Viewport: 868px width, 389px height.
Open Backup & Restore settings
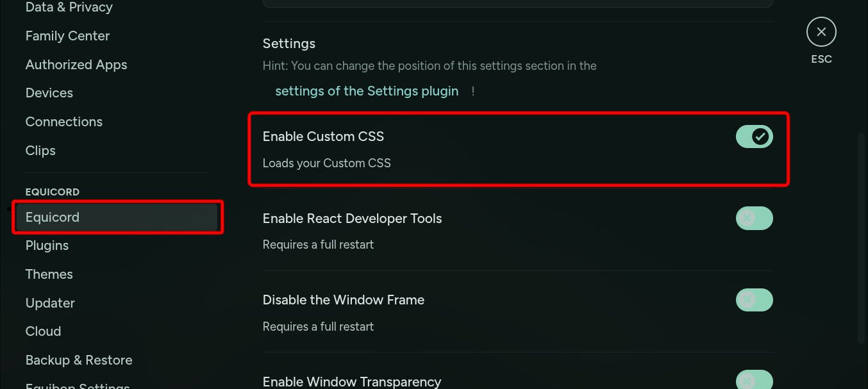[78, 360]
